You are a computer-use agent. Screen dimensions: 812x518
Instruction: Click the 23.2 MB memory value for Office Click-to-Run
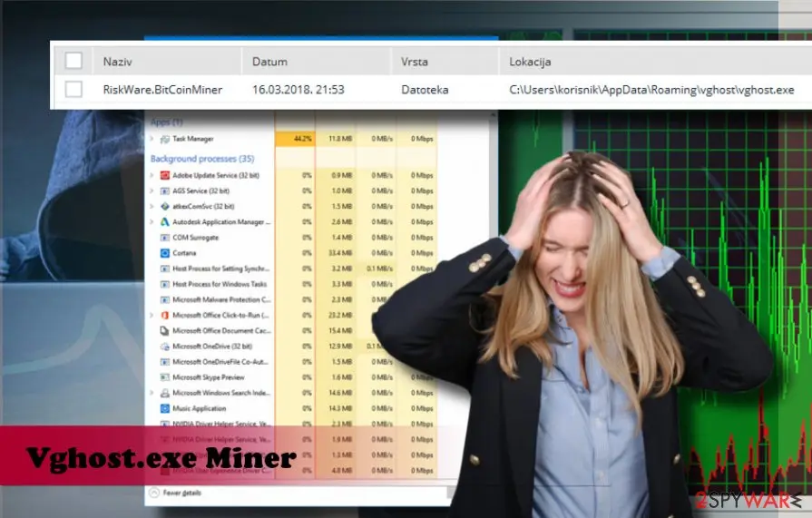point(340,315)
